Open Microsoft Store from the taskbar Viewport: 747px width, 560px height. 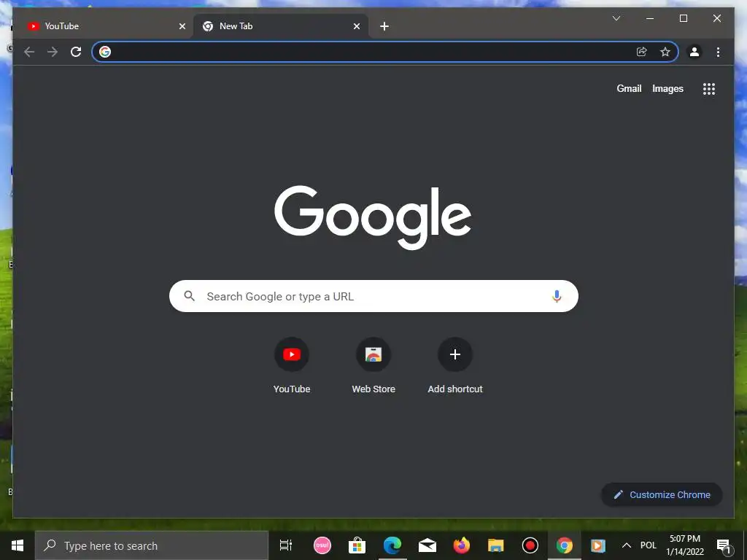pos(357,545)
